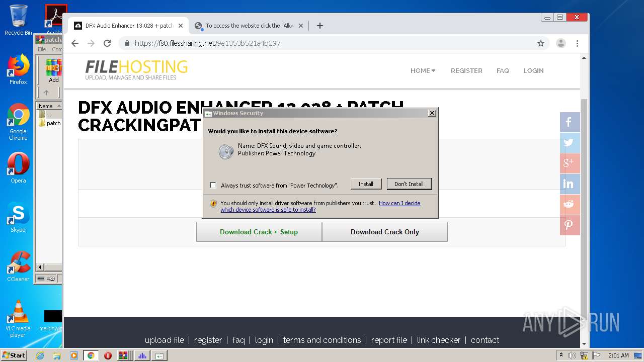Image resolution: width=644 pixels, height=362 pixels.
Task: Click Download Crack + Setup button
Action: [x=259, y=232]
